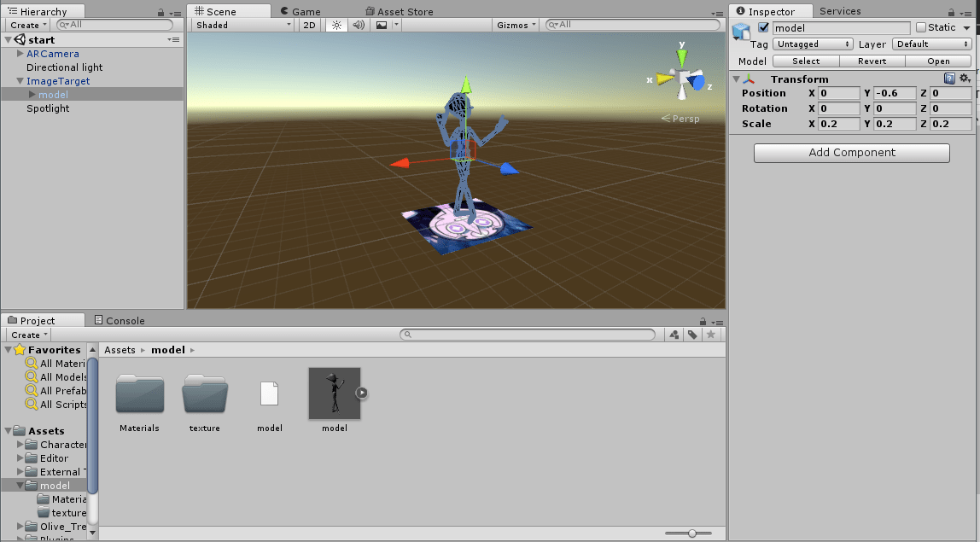The height and width of the screenshot is (542, 980).
Task: Toggle scene audio speaker icon
Action: [359, 25]
